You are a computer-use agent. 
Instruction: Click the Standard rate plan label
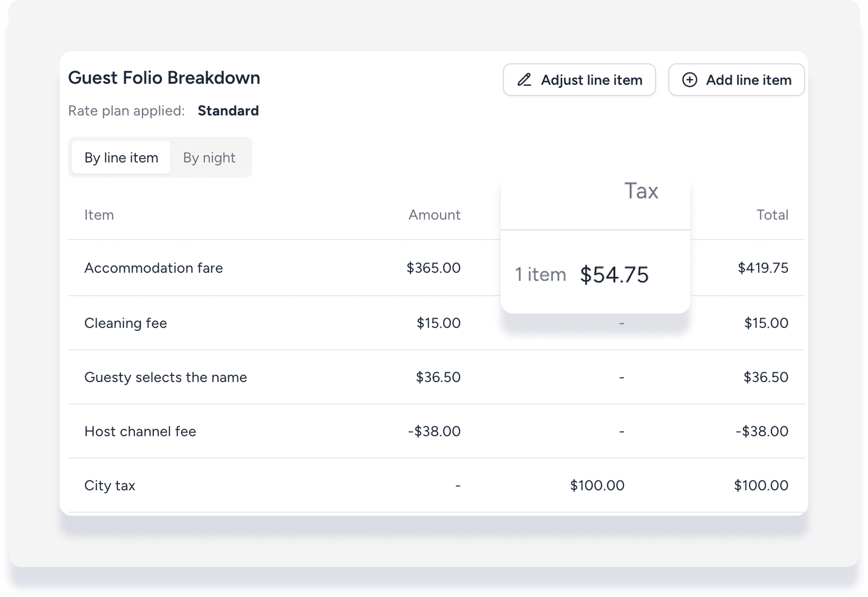point(228,111)
